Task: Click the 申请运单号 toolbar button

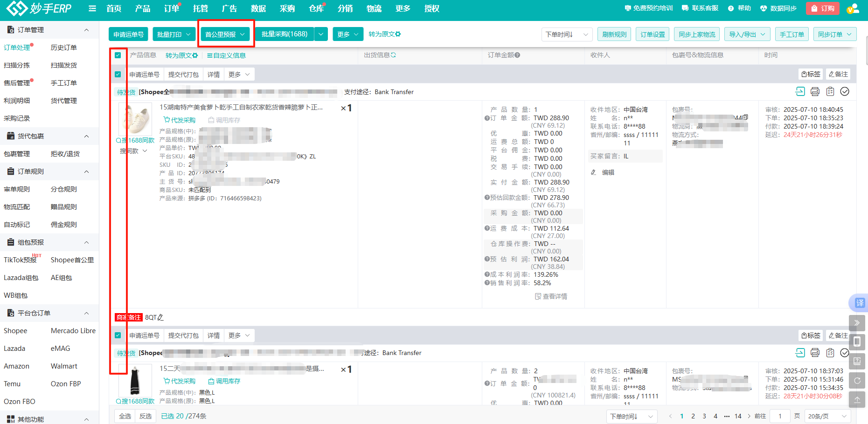Action: tap(128, 34)
